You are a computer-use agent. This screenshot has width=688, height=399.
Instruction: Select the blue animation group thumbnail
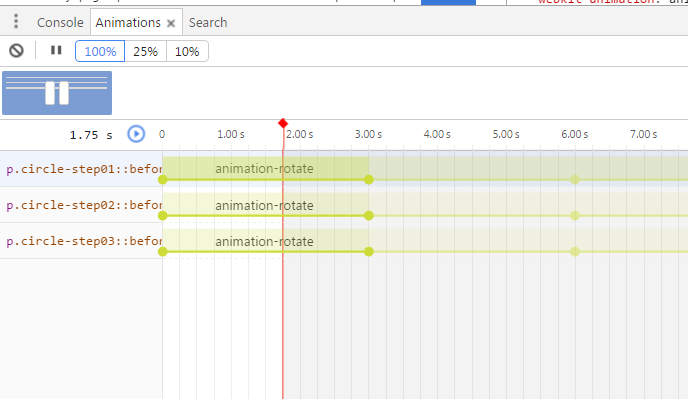(57, 93)
